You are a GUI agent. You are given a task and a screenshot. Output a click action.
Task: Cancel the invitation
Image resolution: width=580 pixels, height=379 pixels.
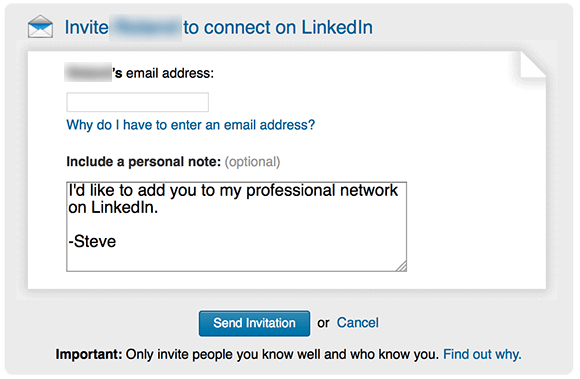[x=357, y=323]
